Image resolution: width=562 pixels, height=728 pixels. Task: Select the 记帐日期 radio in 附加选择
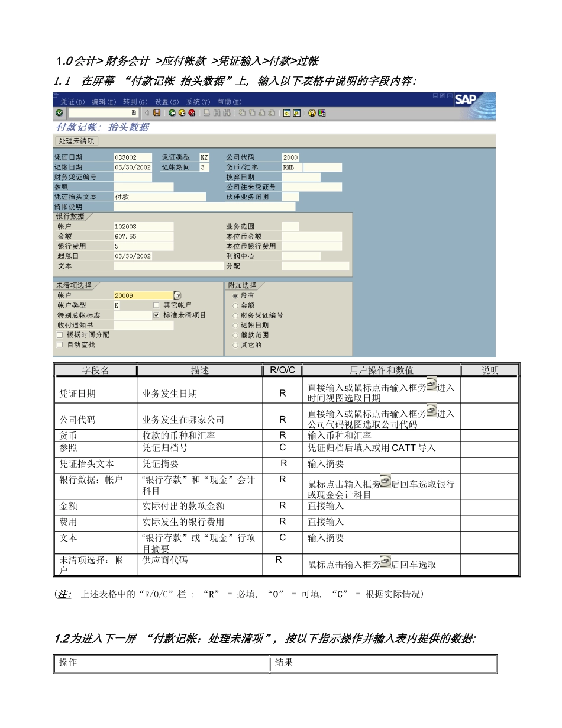[x=235, y=325]
